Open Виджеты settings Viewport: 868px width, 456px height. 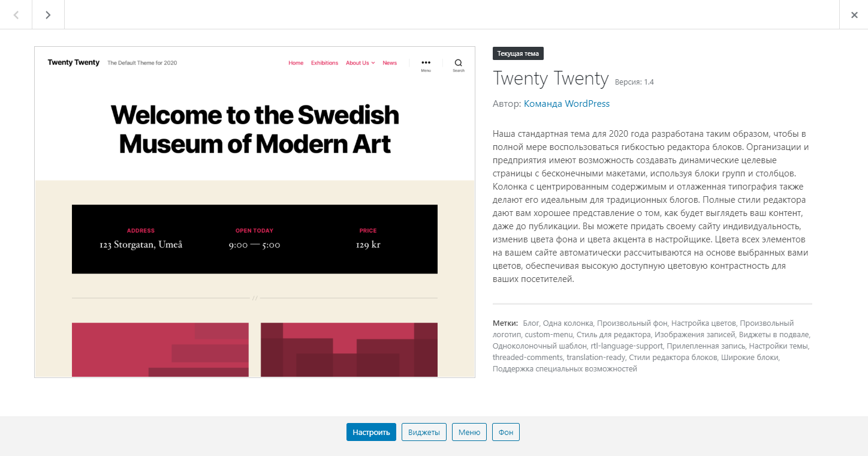coord(424,432)
